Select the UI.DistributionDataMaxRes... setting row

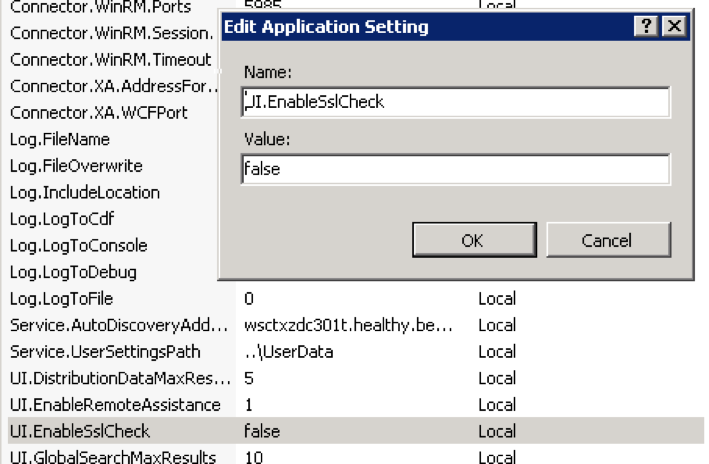pyautogui.click(x=120, y=378)
